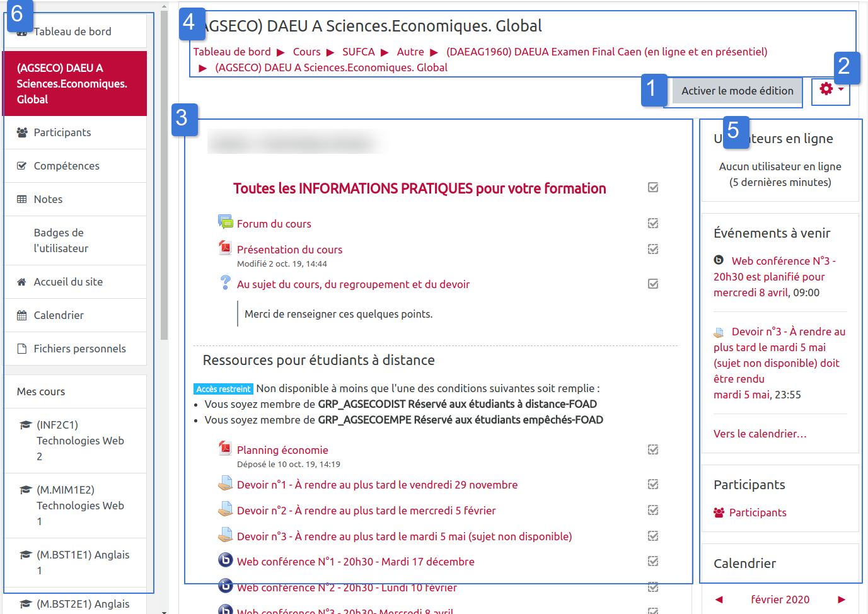Mark Planning économie as completed
Image resolution: width=868 pixels, height=614 pixels.
coord(653,449)
